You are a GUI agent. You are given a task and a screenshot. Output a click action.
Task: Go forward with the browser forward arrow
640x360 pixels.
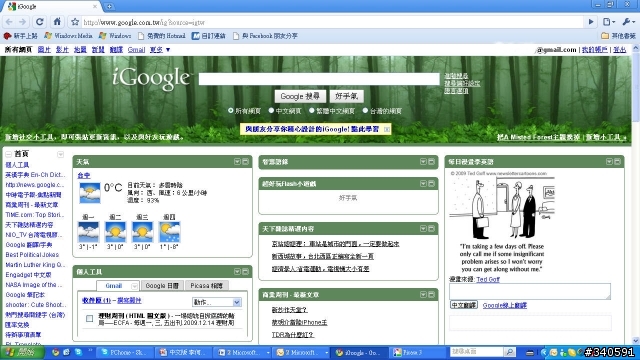click(x=22, y=22)
